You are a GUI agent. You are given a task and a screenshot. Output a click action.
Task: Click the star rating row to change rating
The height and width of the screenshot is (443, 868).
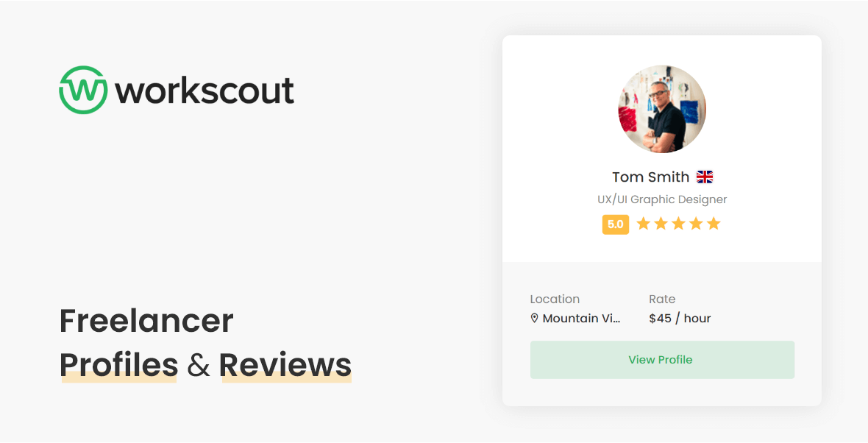coord(679,223)
